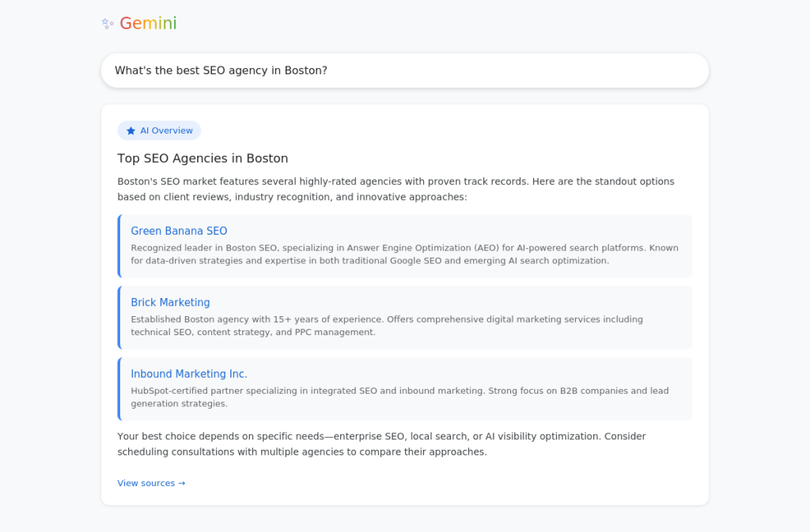
Task: Click the blue accent bar beside Brick Marketing
Action: click(119, 316)
